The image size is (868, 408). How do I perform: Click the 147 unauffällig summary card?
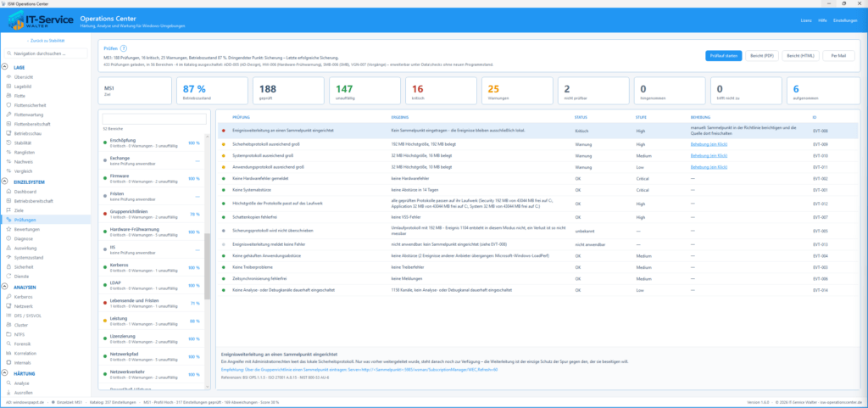tap(364, 92)
